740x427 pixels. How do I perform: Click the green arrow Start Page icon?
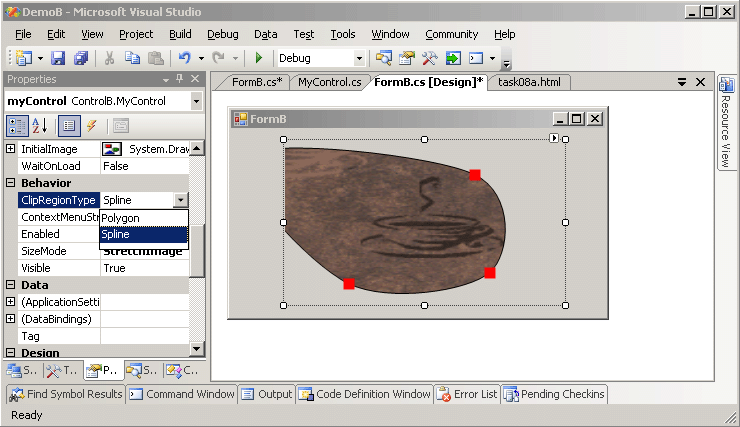pyautogui.click(x=453, y=58)
